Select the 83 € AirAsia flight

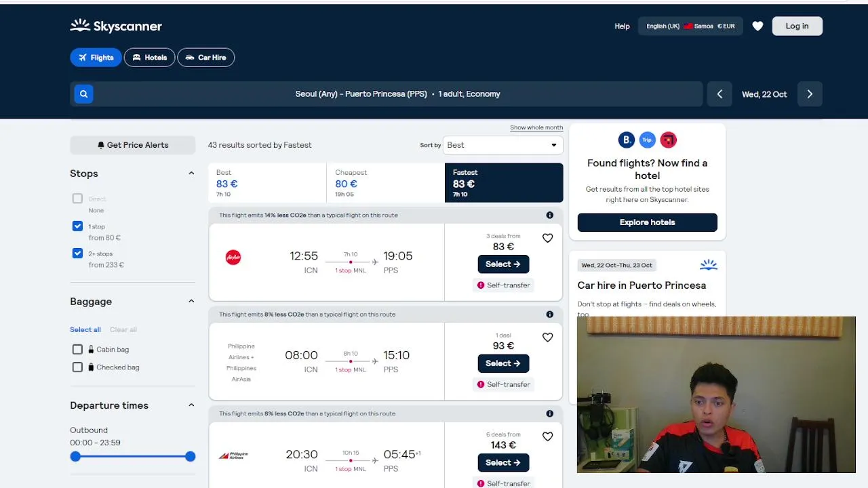pos(503,264)
